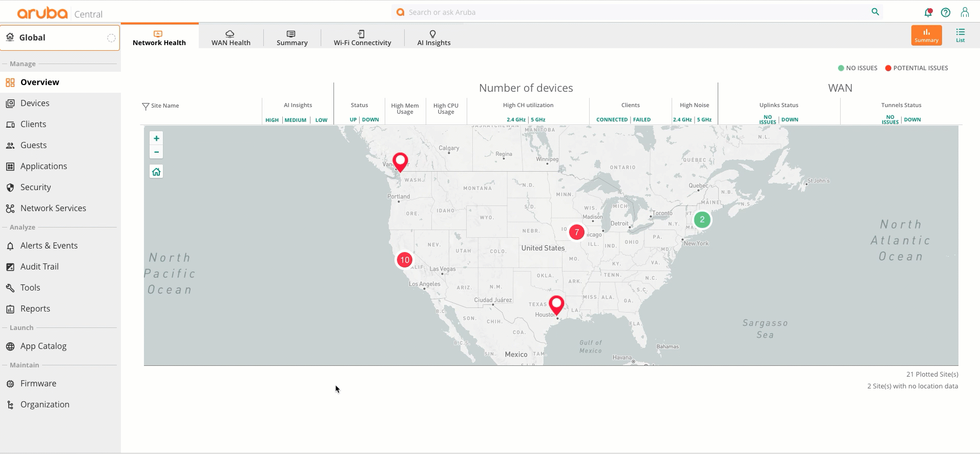Open the cluster of 7 sites near Chicago
Image resolution: width=980 pixels, height=454 pixels.
[577, 232]
